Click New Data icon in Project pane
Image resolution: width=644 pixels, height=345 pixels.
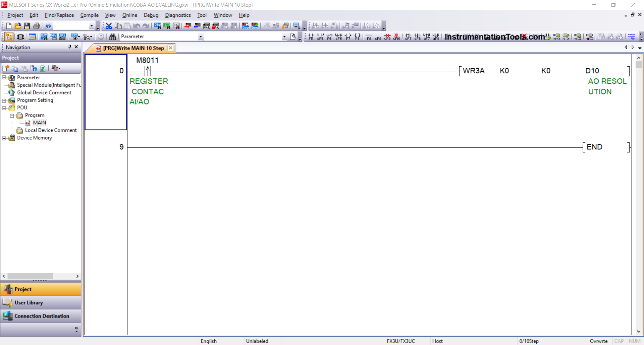tap(6, 68)
